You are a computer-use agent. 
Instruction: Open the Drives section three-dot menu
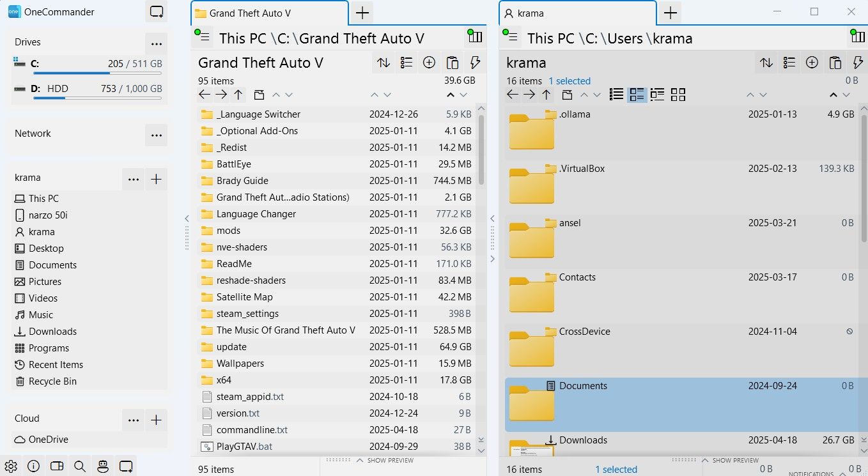[156, 43]
